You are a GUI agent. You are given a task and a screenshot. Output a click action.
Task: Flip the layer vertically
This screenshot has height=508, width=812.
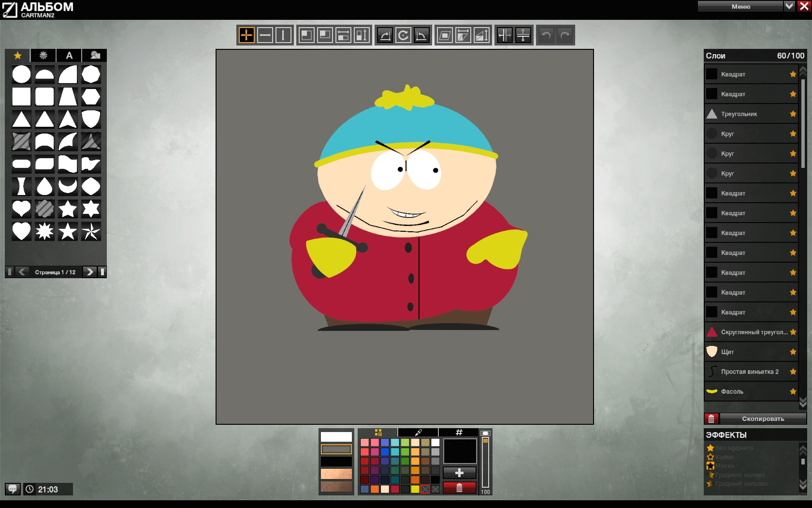tap(523, 35)
